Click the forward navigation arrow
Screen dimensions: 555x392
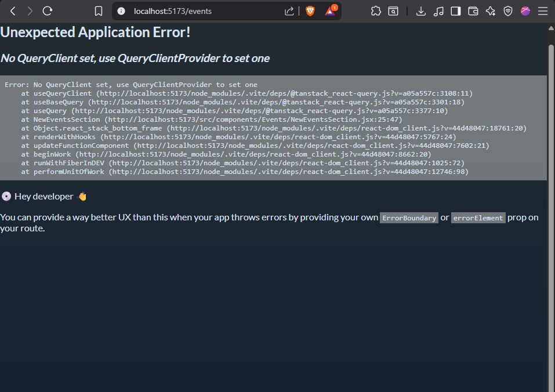[x=30, y=10]
